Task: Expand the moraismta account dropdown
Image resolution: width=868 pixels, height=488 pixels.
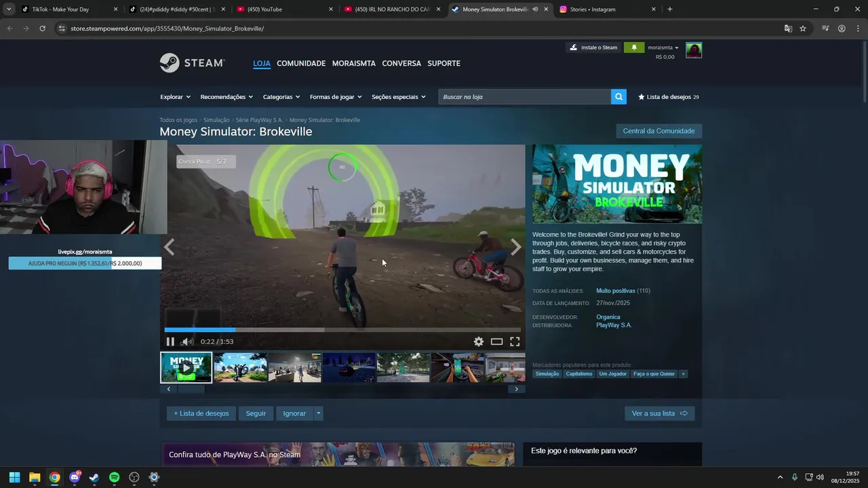Action: point(663,47)
